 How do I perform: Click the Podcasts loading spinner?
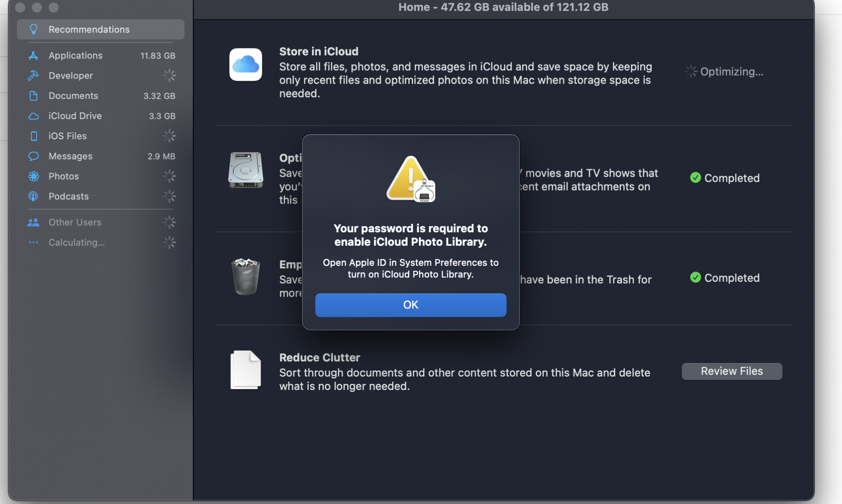click(x=169, y=196)
